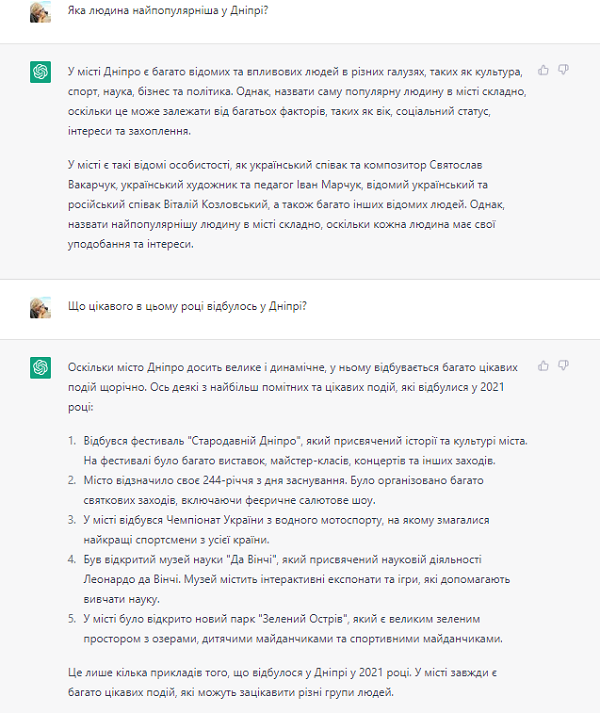This screenshot has height=713, width=600.
Task: Click the ChatGPT logo beside the first answer
Action: tap(41, 73)
